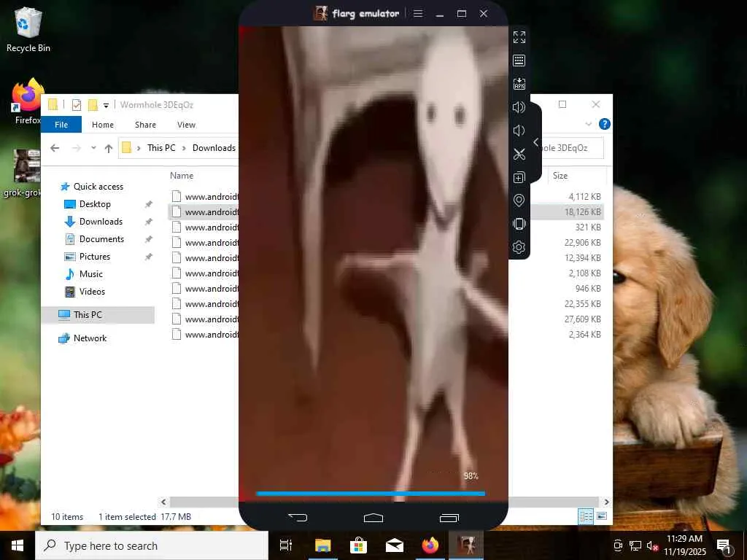Image resolution: width=747 pixels, height=560 pixels.
Task: Open the Firefox desktop shortcut
Action: (28, 101)
